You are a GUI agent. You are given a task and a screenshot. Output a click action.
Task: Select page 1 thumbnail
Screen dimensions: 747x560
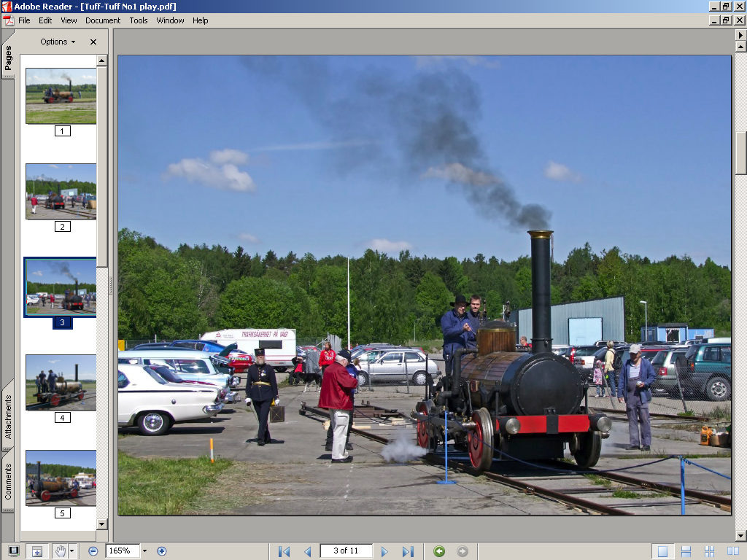tap(61, 96)
